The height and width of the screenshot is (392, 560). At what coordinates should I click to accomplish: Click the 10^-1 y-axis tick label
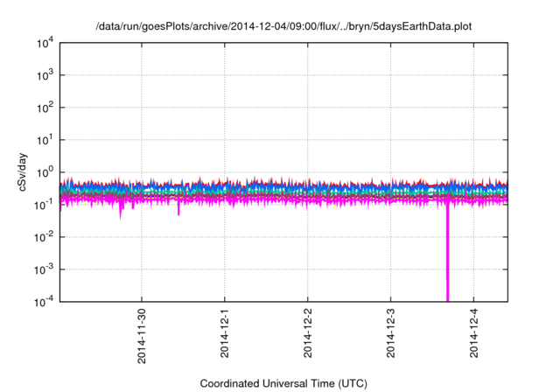click(x=44, y=205)
